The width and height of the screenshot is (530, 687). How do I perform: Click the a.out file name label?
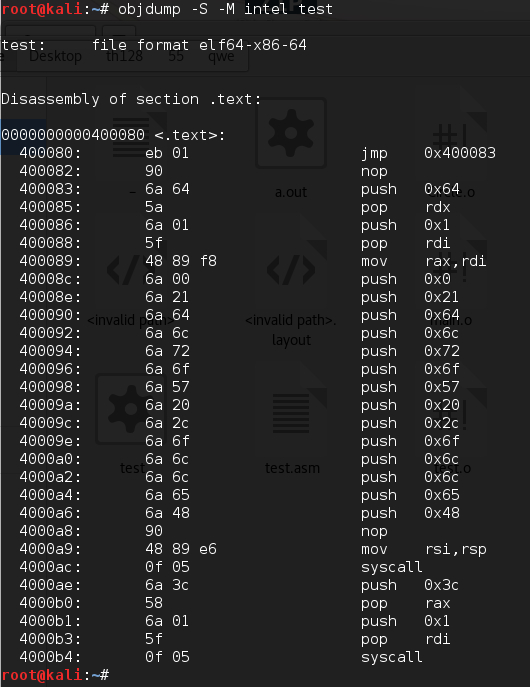click(x=291, y=192)
